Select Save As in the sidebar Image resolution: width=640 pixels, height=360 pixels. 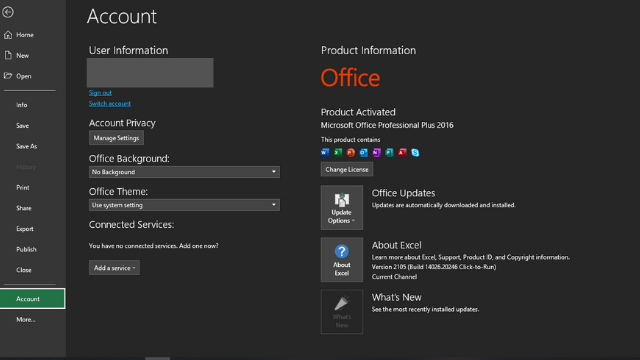coord(27,146)
